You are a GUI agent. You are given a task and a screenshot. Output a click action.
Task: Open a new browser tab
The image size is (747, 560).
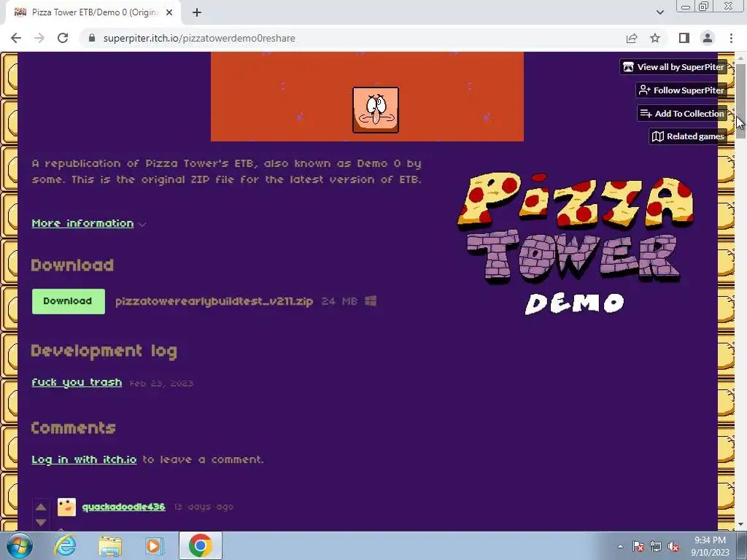(197, 12)
